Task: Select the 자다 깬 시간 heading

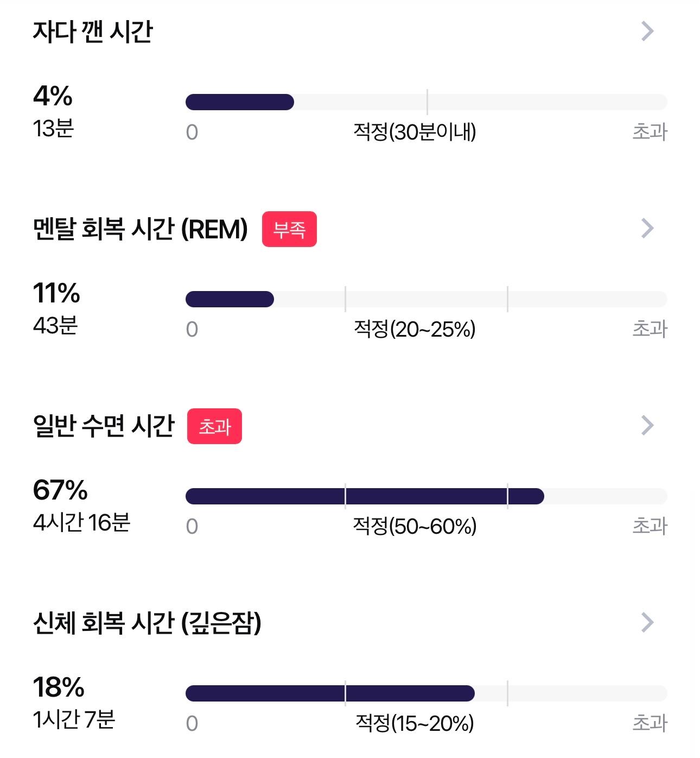Action: pyautogui.click(x=93, y=32)
